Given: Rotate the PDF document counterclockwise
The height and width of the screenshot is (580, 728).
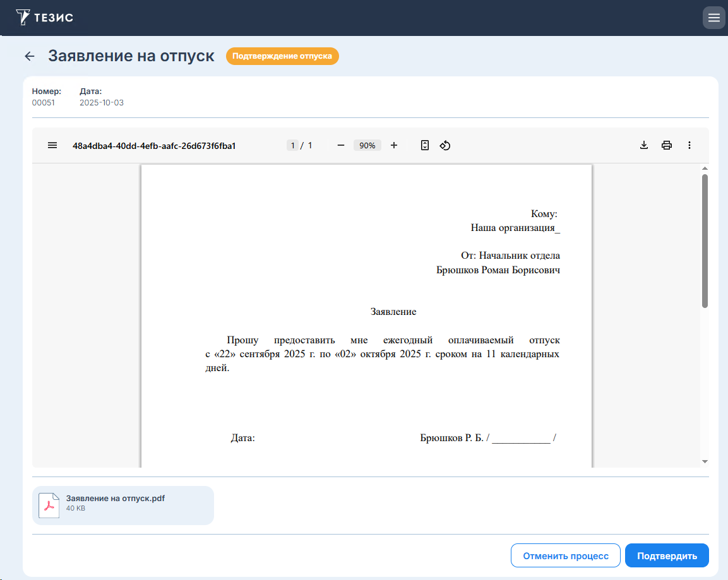Looking at the screenshot, I should click(x=445, y=145).
